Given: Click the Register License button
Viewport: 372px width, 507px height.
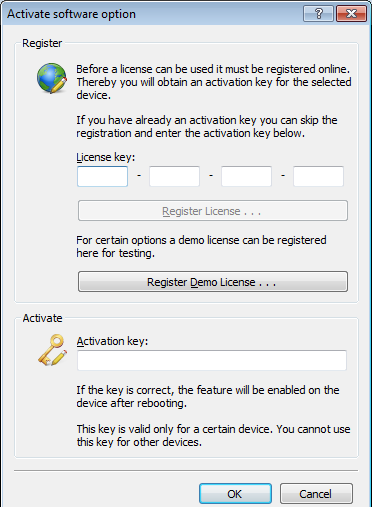Looking at the screenshot, I should pyautogui.click(x=213, y=211).
